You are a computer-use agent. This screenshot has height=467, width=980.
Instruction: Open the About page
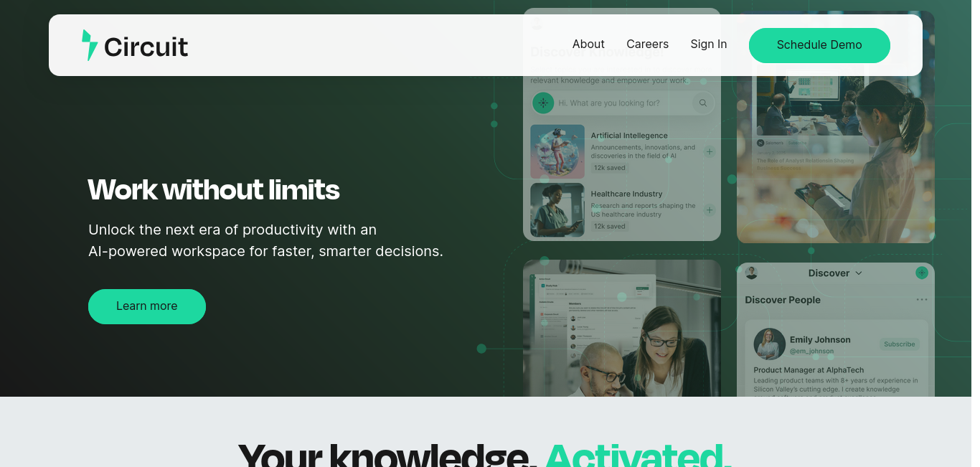pyautogui.click(x=588, y=44)
